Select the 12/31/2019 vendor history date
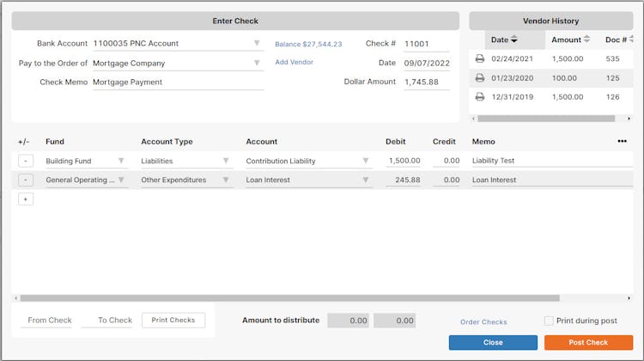This screenshot has width=644, height=361. (x=512, y=97)
